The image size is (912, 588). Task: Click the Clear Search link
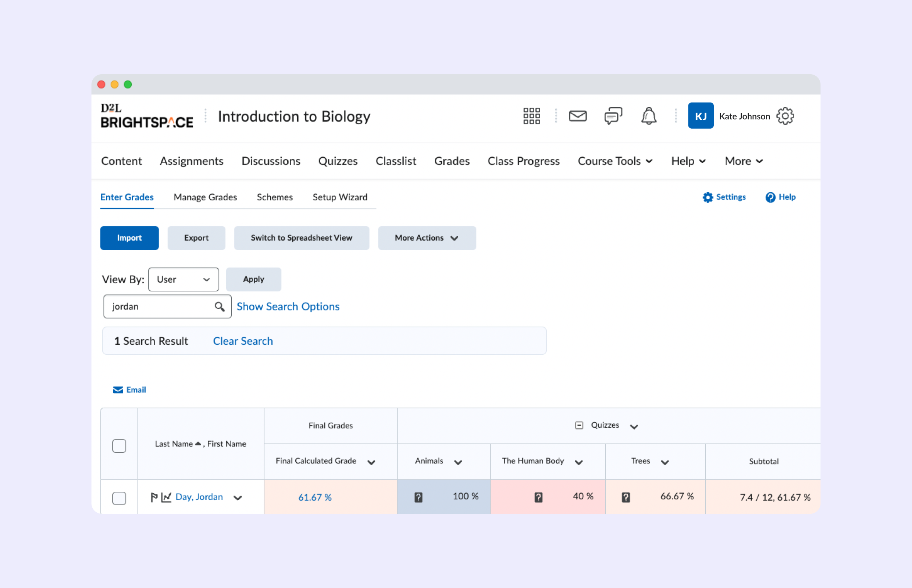tap(243, 341)
